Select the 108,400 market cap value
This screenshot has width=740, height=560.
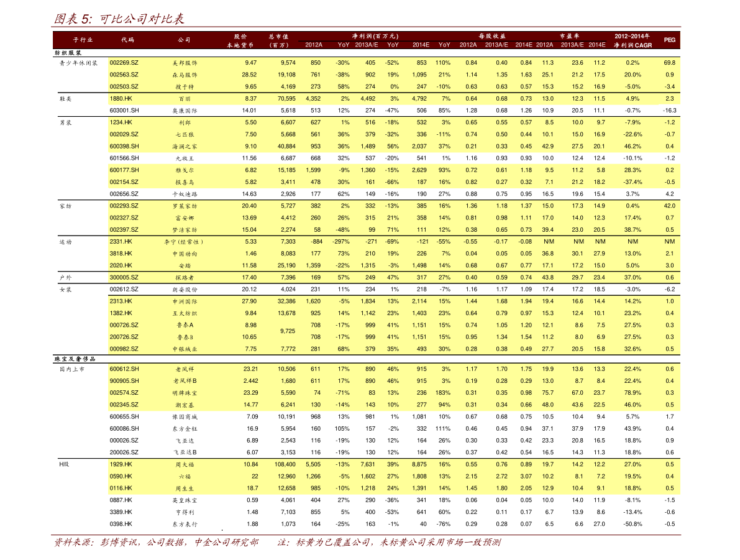285,464
